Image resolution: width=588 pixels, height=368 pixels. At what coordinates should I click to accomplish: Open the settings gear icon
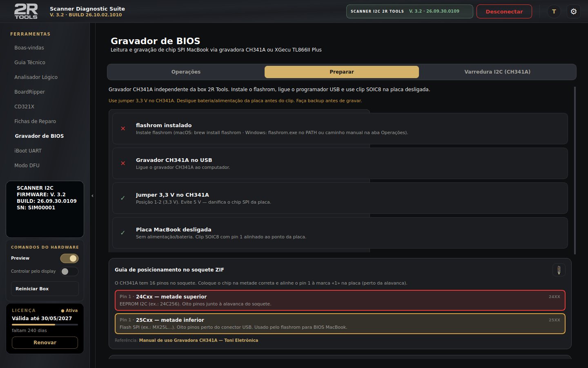pos(574,11)
